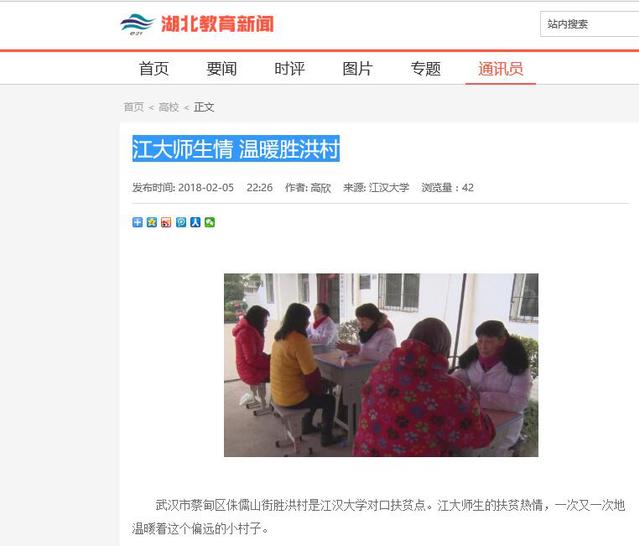This screenshot has width=639, height=546.
Task: Share via Tencent Weibo blue icon
Action: click(x=181, y=222)
